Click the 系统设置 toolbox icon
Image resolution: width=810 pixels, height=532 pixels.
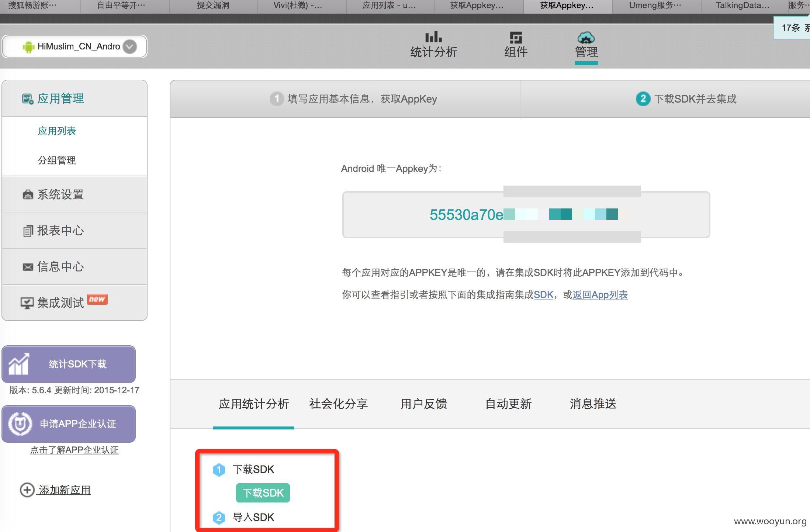tap(28, 195)
